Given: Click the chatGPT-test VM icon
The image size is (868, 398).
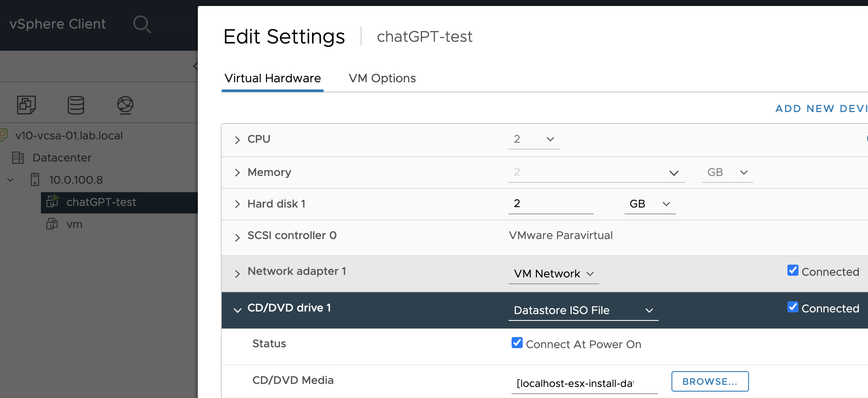Looking at the screenshot, I should pyautogui.click(x=52, y=202).
